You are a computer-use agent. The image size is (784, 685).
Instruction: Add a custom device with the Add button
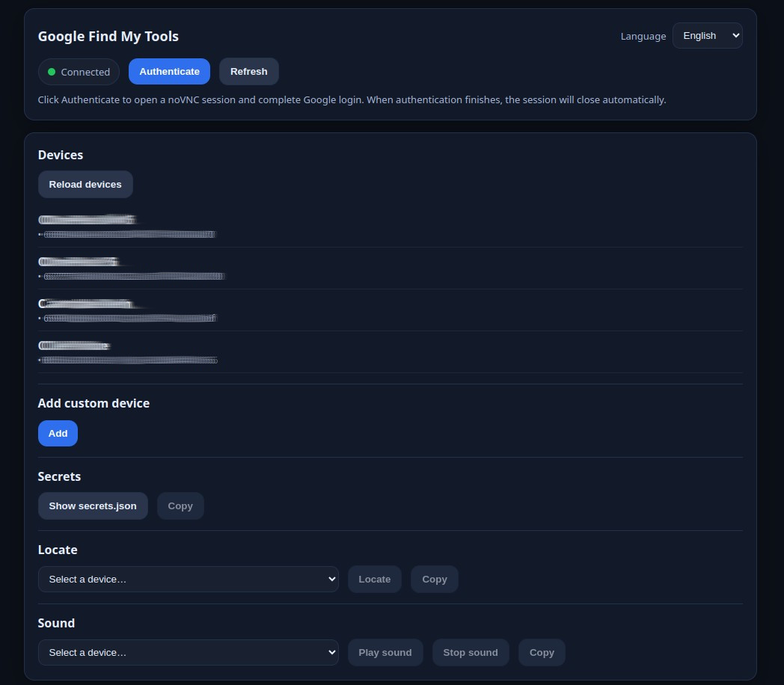point(58,433)
